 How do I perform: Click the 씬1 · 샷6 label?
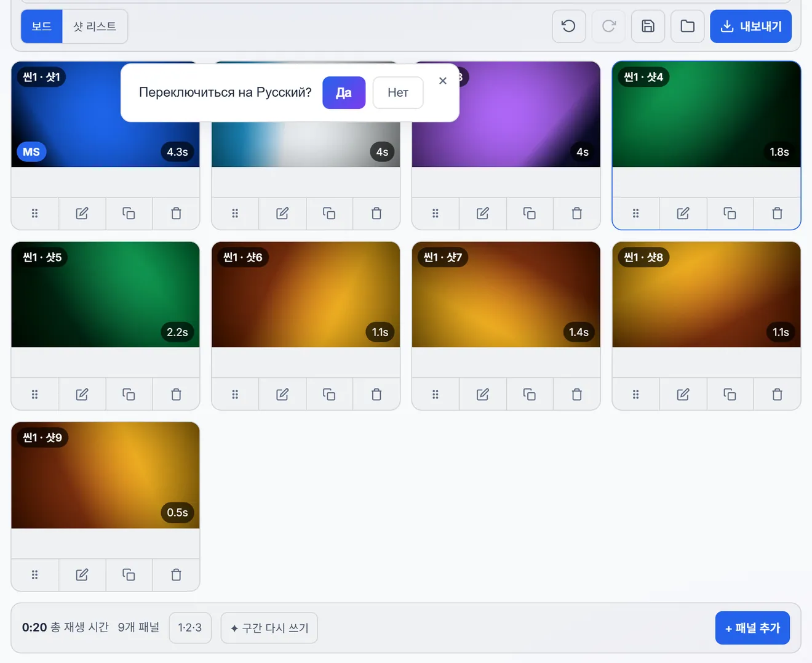[243, 257]
